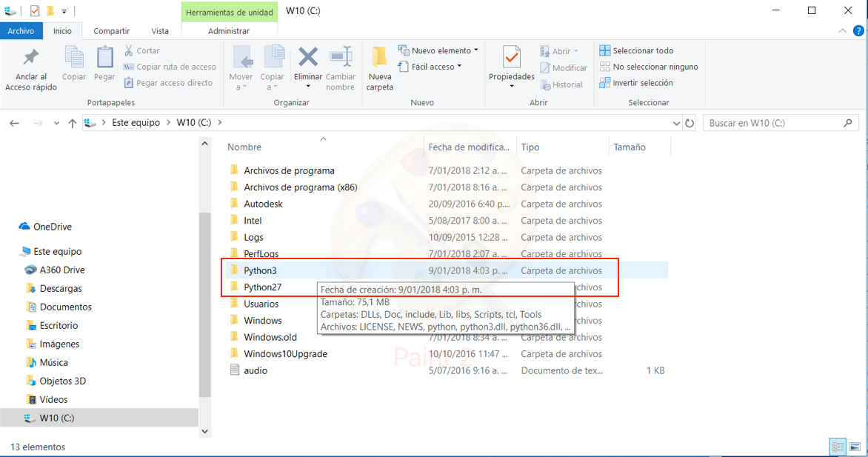Click Modificar edit icon
This screenshot has height=457, width=868.
point(545,67)
